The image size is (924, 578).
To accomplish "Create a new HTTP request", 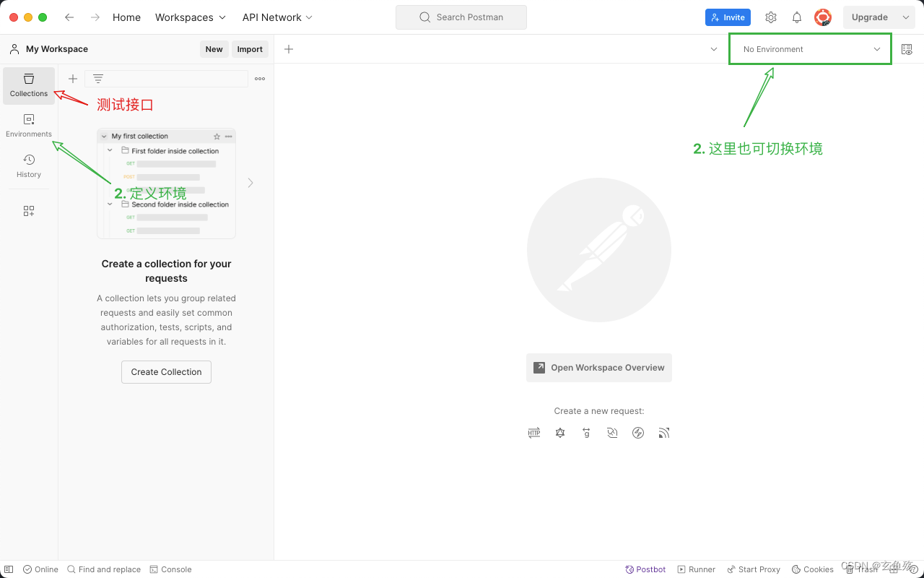I will point(534,433).
